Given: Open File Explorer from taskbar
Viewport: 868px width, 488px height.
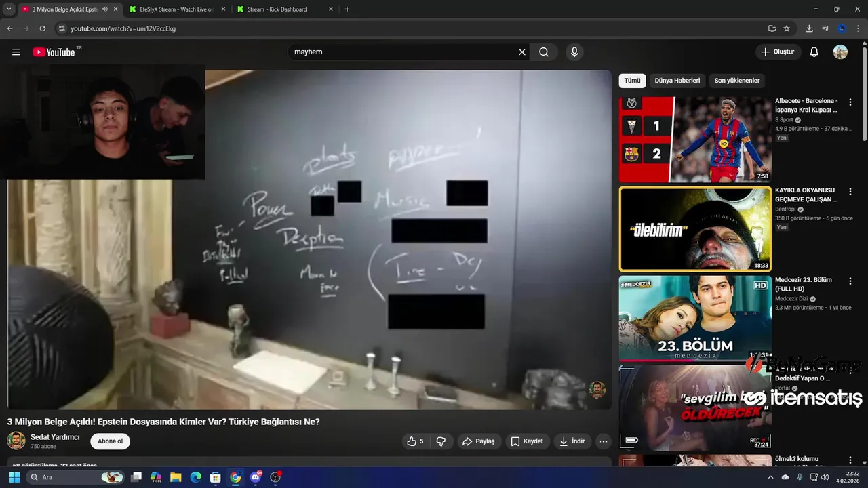Looking at the screenshot, I should click(x=176, y=477).
